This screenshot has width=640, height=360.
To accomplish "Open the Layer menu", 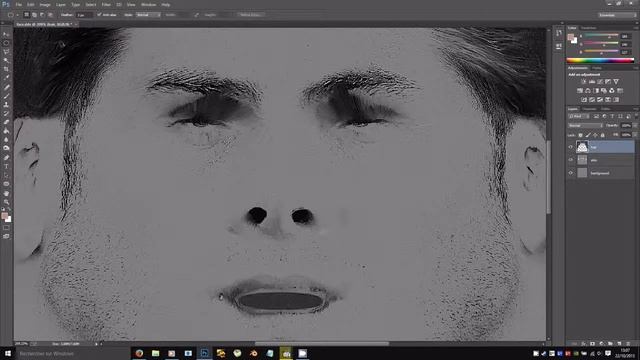I will coord(61,4).
